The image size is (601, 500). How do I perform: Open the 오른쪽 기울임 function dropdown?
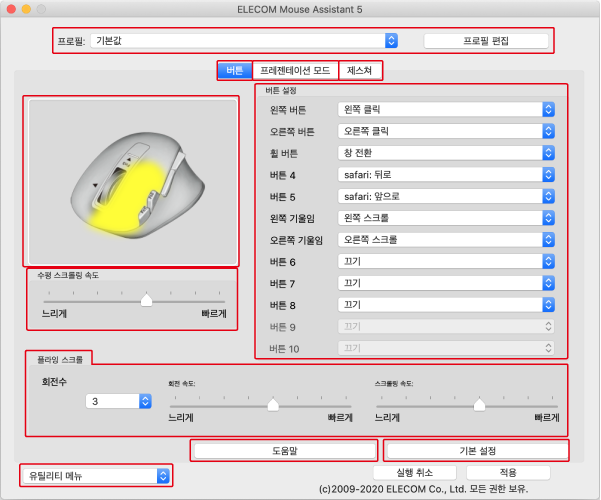click(x=446, y=240)
